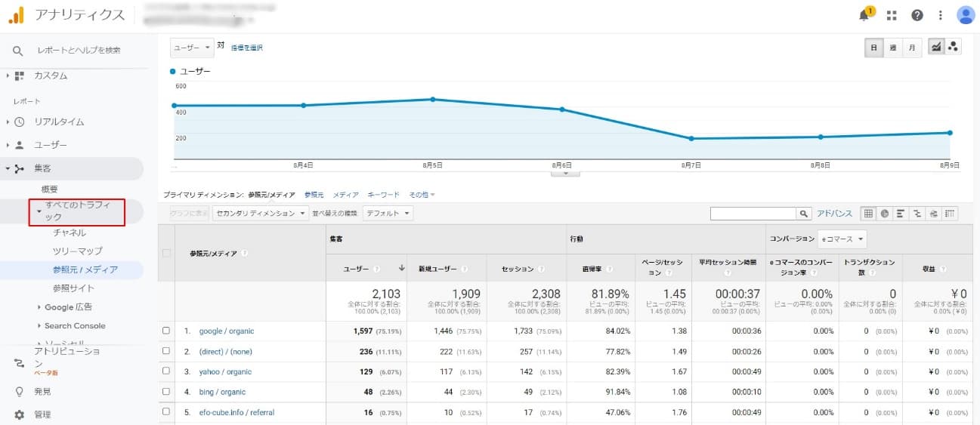
Task: Select the 月 month granularity toggle
Action: 912,48
